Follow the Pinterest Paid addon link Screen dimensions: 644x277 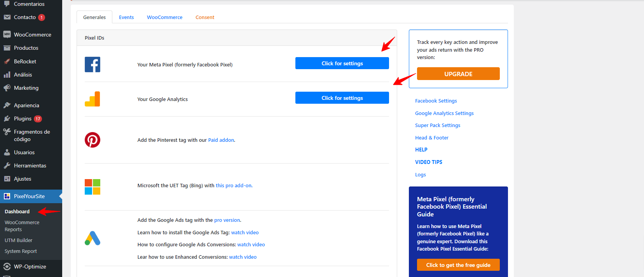click(x=221, y=140)
